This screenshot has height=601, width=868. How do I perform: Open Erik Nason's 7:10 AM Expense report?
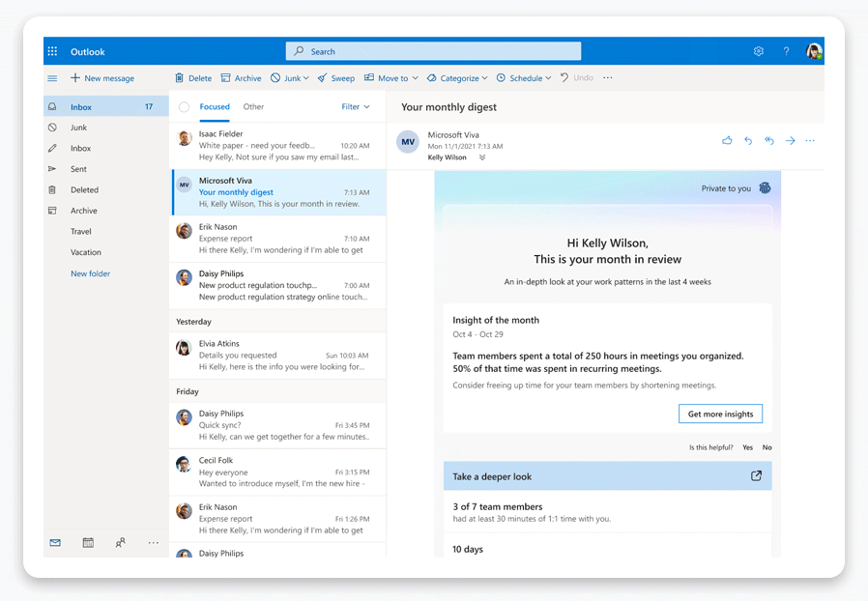277,239
